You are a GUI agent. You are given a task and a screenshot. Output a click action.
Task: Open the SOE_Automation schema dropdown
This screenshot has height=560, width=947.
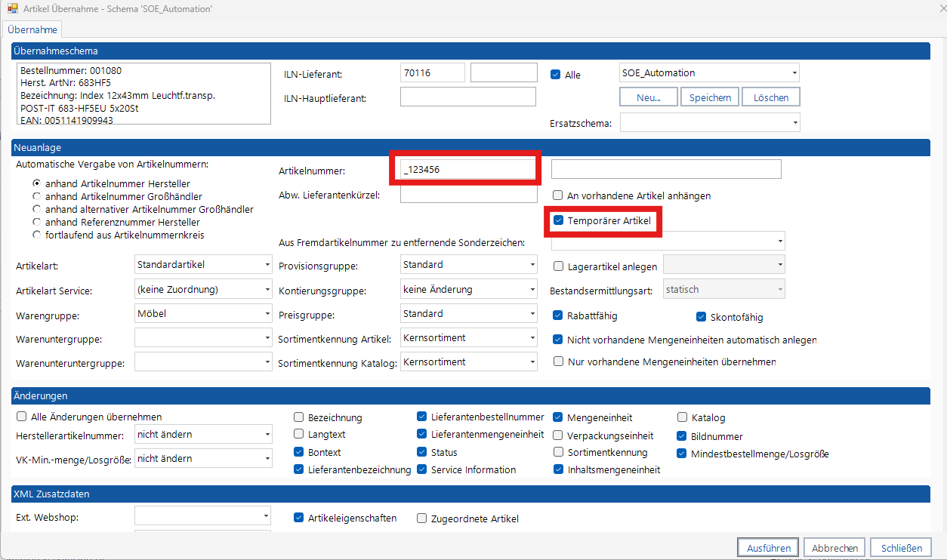point(709,73)
